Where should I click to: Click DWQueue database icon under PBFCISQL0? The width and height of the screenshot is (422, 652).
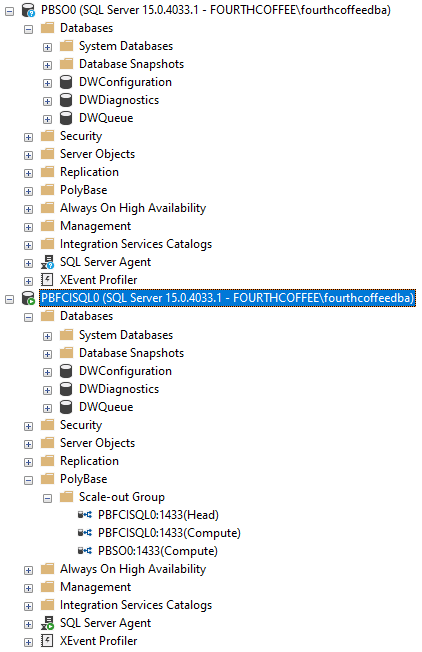(66, 407)
